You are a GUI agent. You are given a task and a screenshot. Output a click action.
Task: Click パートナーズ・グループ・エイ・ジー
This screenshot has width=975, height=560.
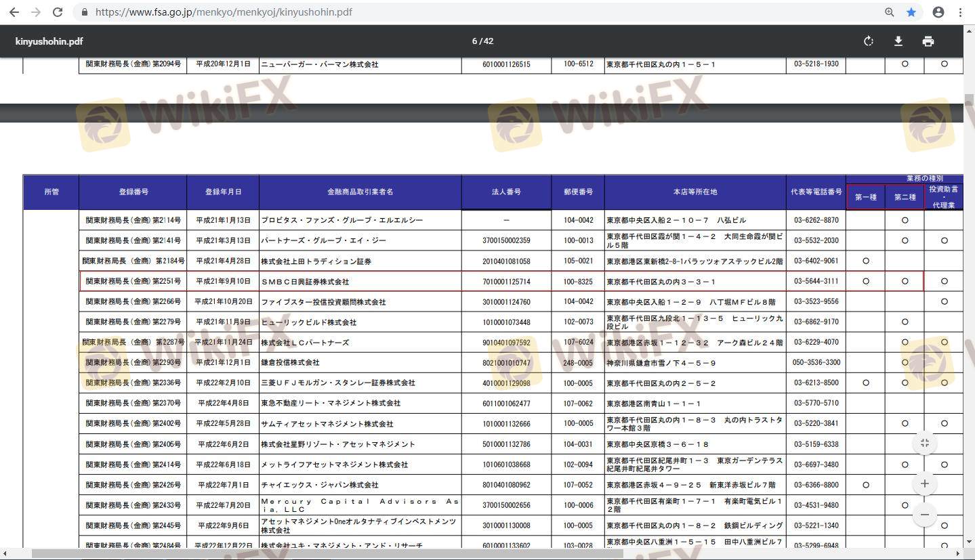324,240
